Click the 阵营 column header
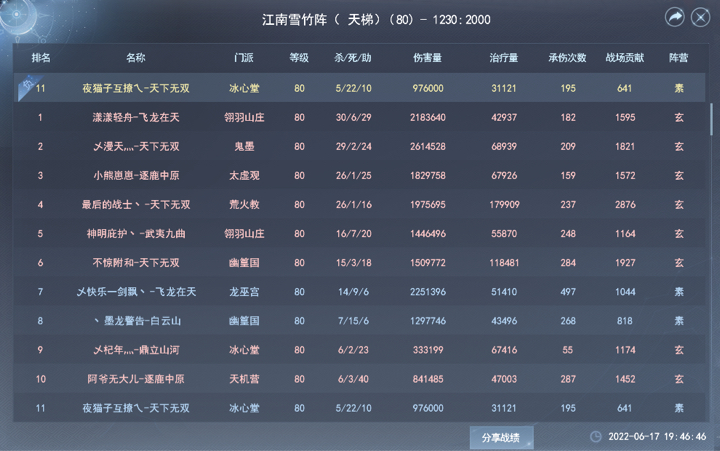 [679, 58]
